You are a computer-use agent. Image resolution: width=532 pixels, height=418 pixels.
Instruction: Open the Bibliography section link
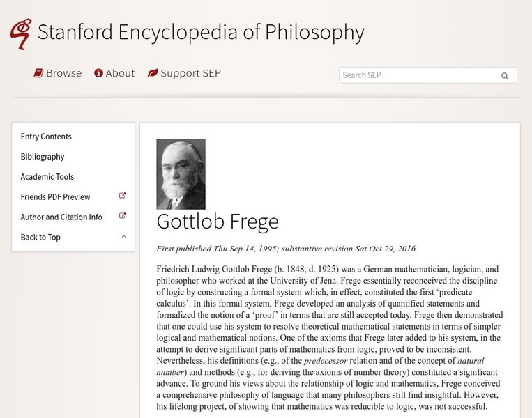43,157
